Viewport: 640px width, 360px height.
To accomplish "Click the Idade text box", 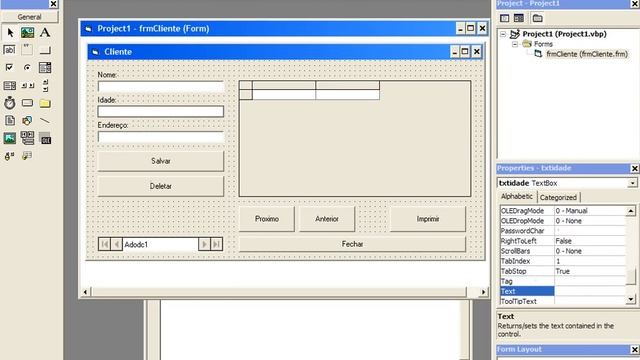I will pyautogui.click(x=161, y=111).
